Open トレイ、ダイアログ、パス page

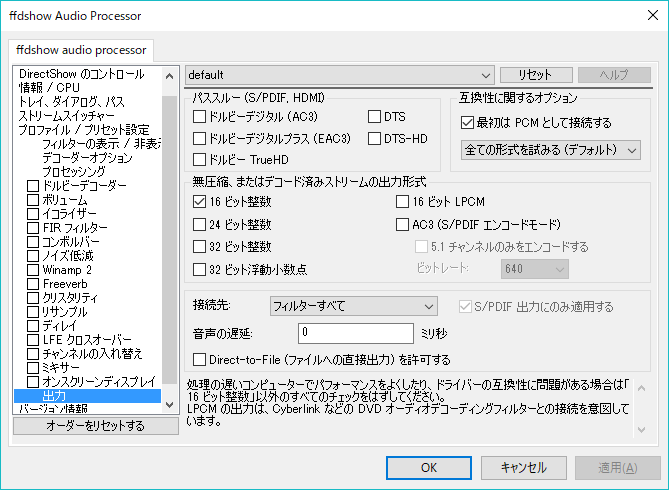pyautogui.click(x=72, y=102)
